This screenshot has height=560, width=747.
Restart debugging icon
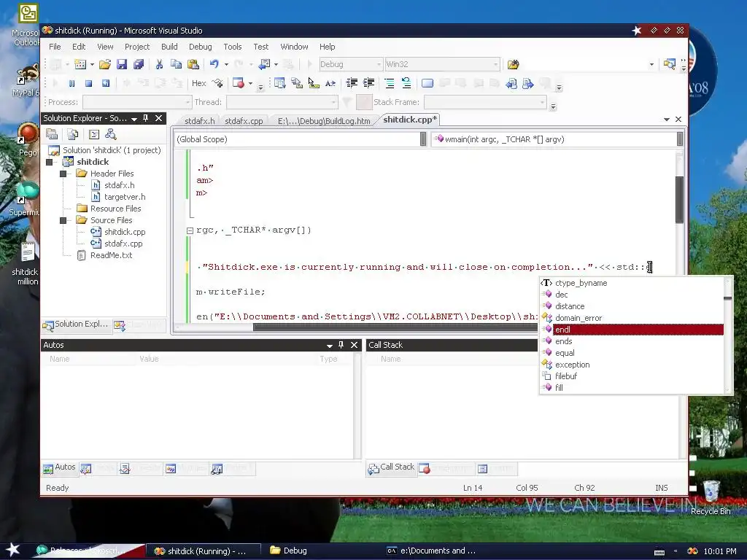[105, 83]
